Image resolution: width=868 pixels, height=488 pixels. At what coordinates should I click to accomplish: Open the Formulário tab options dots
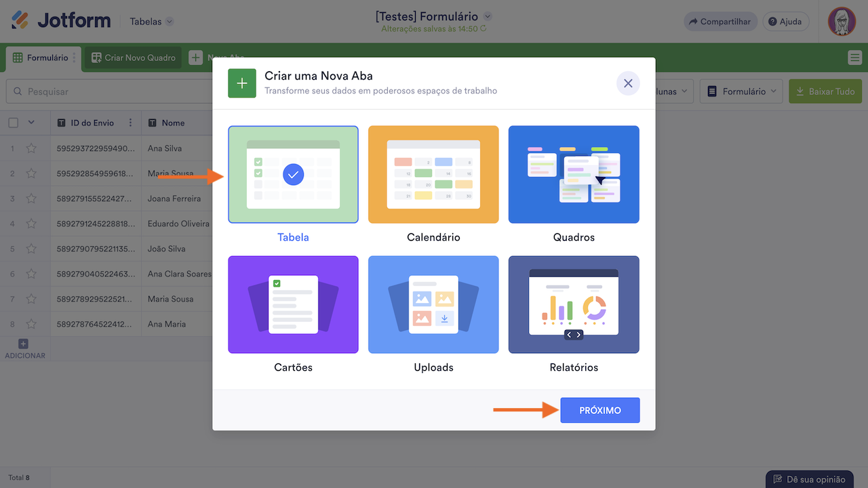(75, 58)
